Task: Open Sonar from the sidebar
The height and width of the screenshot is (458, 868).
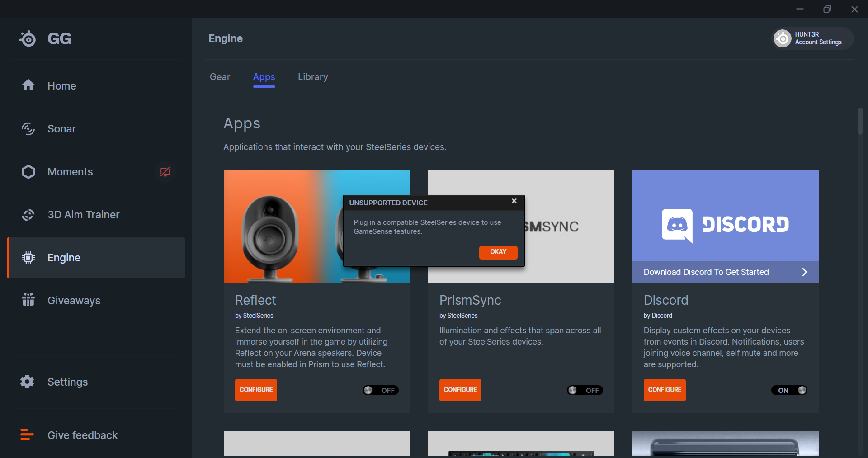Action: pyautogui.click(x=96, y=129)
